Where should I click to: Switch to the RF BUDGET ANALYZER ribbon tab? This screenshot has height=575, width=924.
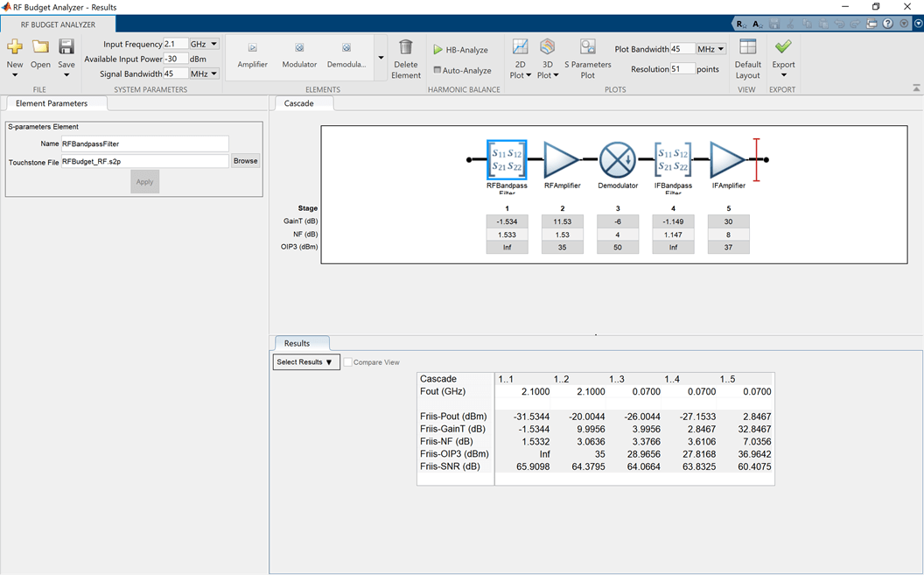coord(58,25)
